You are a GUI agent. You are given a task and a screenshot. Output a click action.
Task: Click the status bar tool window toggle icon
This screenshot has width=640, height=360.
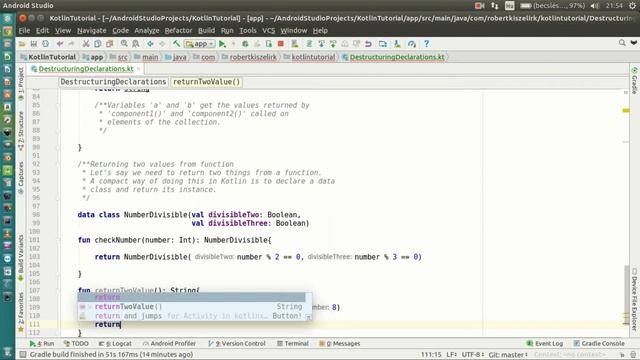click(x=23, y=354)
